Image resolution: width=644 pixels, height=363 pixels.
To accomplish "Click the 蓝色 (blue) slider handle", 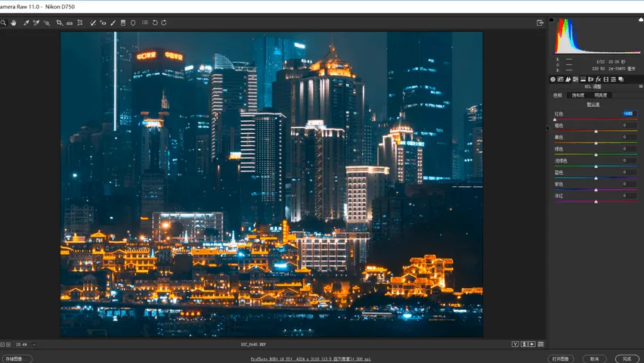I will [x=596, y=178].
